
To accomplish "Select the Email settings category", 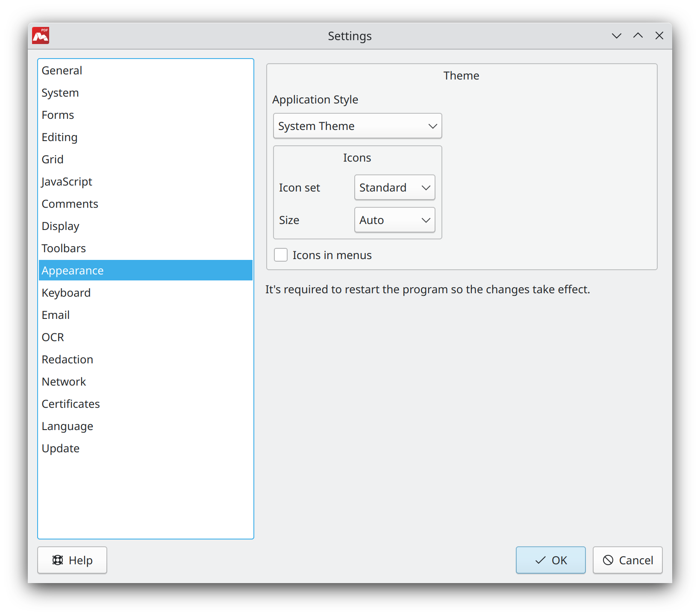I will pos(146,315).
